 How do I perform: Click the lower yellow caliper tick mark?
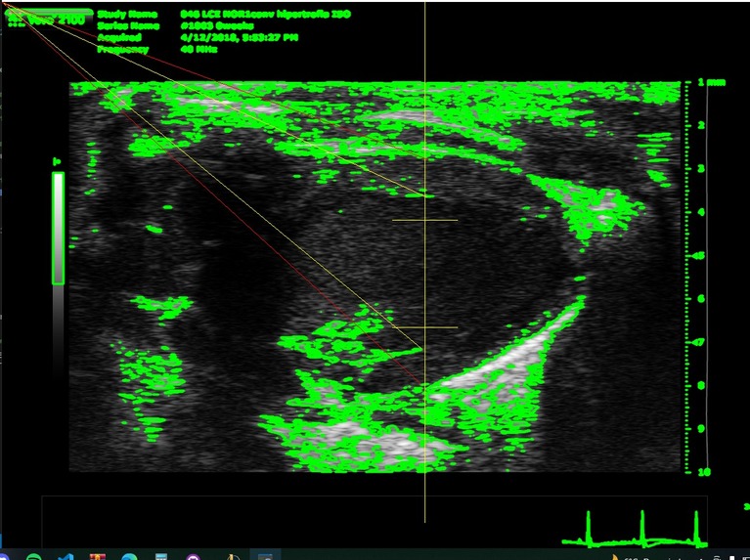click(424, 327)
